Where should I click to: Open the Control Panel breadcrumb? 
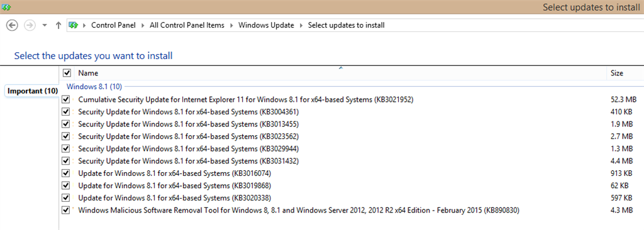pos(113,26)
